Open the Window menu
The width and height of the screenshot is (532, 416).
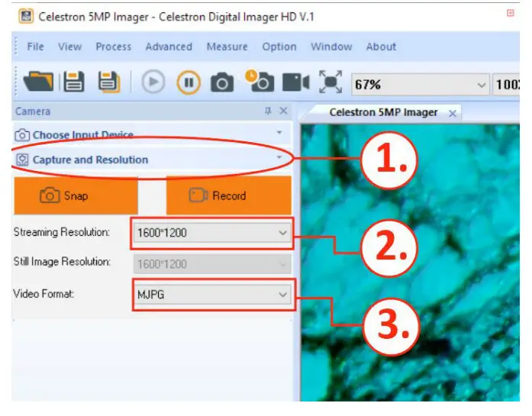(x=331, y=47)
